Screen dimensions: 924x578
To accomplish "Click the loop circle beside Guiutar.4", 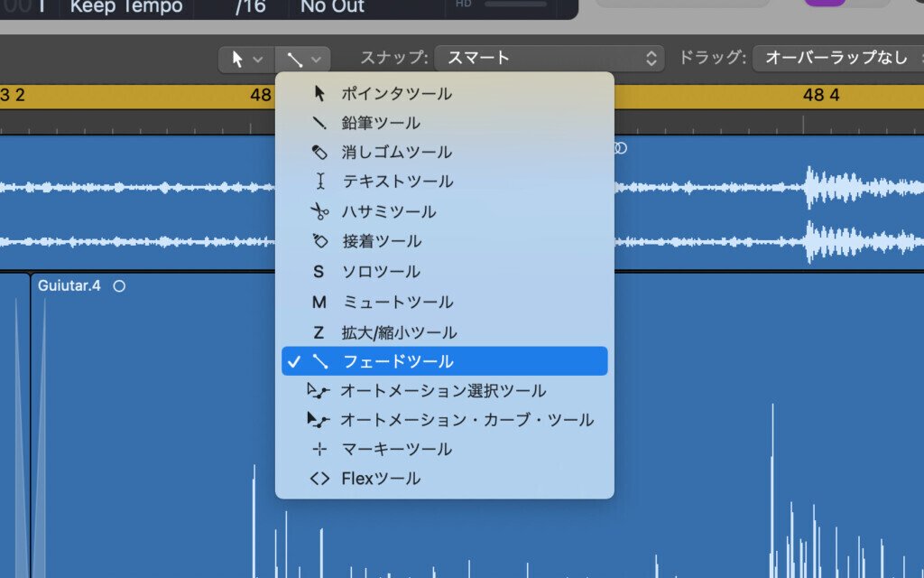I will click(119, 286).
